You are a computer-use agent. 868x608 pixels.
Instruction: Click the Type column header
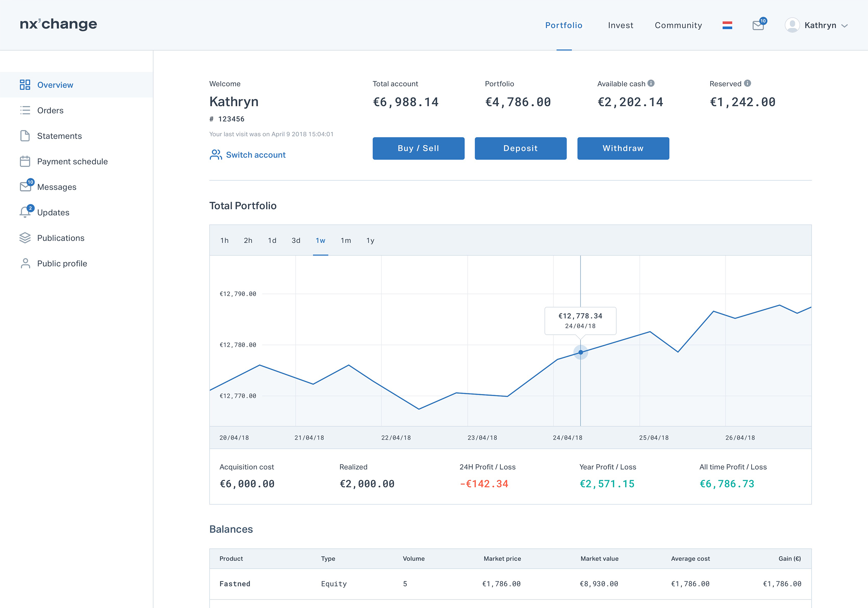coord(328,558)
